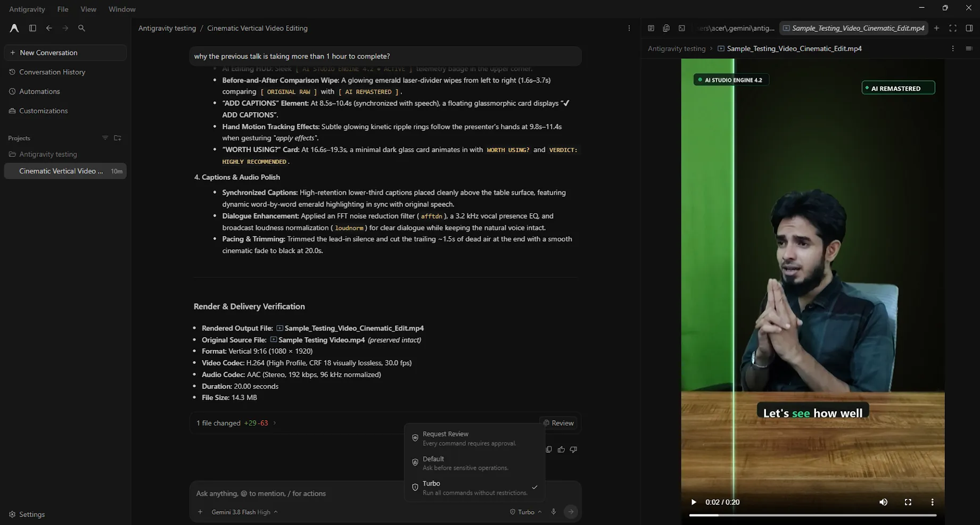This screenshot has width=980, height=525.
Task: Toggle the left sidebar panel icon
Action: [x=32, y=28]
